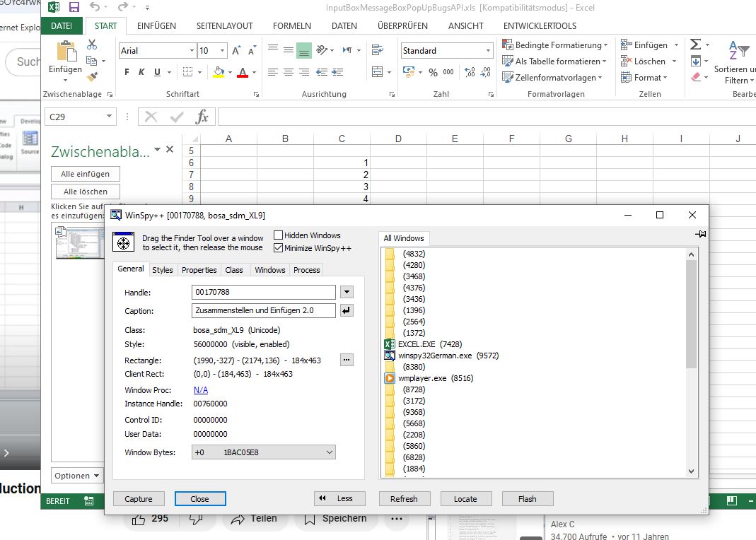This screenshot has height=540, width=756.
Task: Decrease font size with small A
Action: point(252,51)
